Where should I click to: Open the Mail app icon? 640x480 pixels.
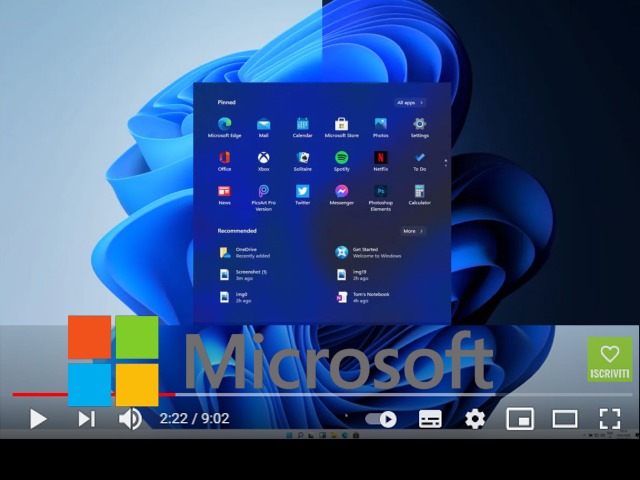click(x=263, y=127)
